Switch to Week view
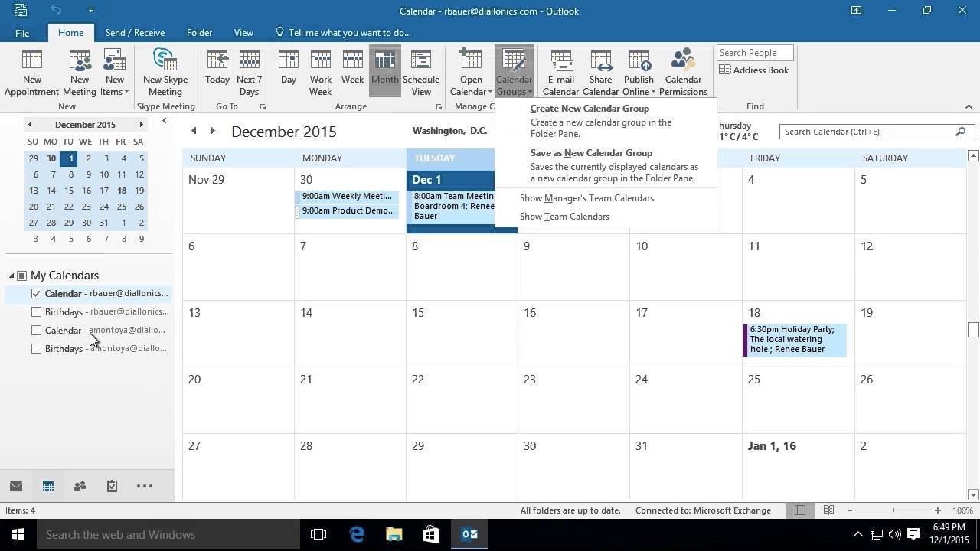Viewport: 980px width, 551px height. pyautogui.click(x=352, y=73)
